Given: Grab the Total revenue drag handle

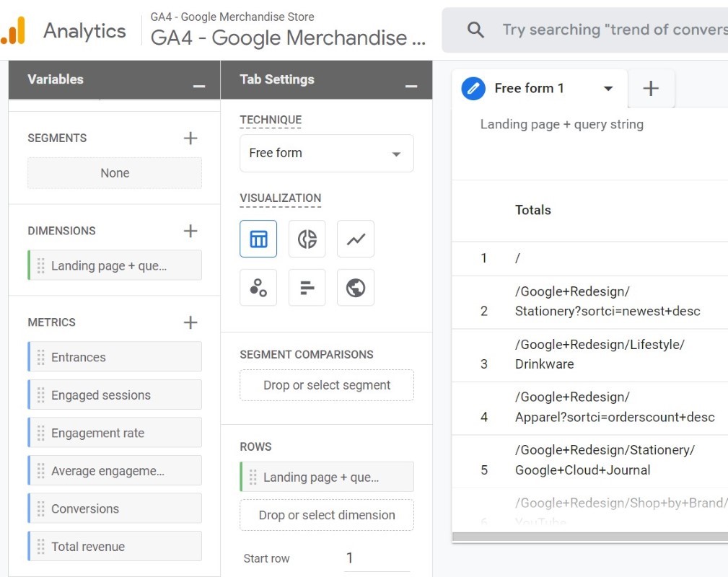Looking at the screenshot, I should click(x=41, y=547).
